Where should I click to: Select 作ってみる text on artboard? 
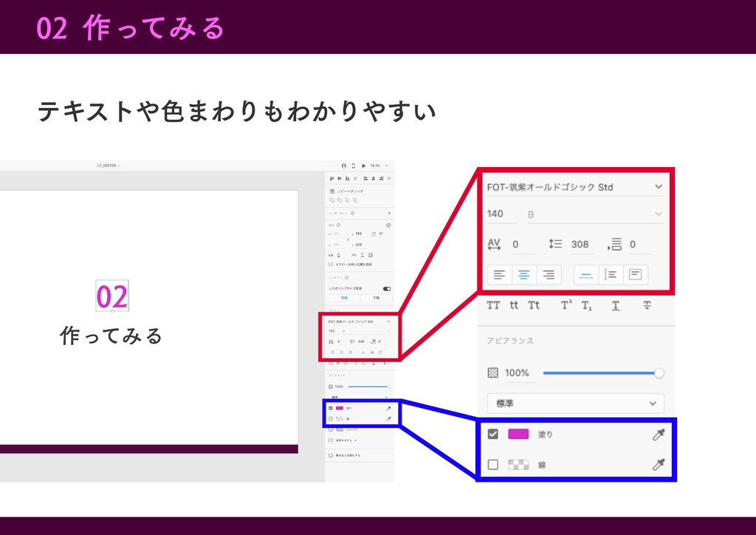point(111,335)
